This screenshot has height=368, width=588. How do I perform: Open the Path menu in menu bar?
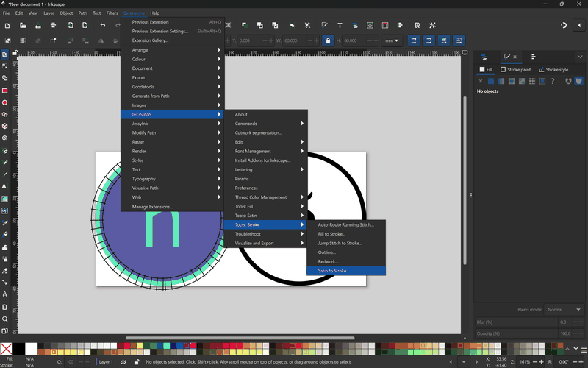click(82, 13)
